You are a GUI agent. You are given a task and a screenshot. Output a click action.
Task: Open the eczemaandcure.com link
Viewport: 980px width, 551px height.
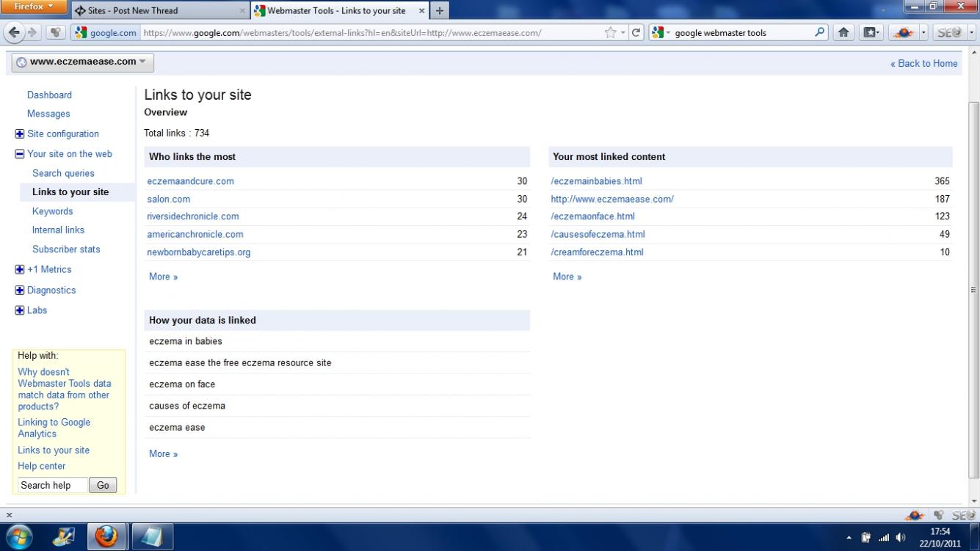tap(190, 181)
